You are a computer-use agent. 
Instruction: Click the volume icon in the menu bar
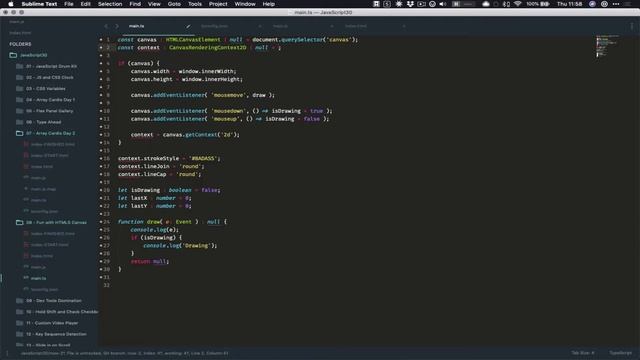click(443, 4)
